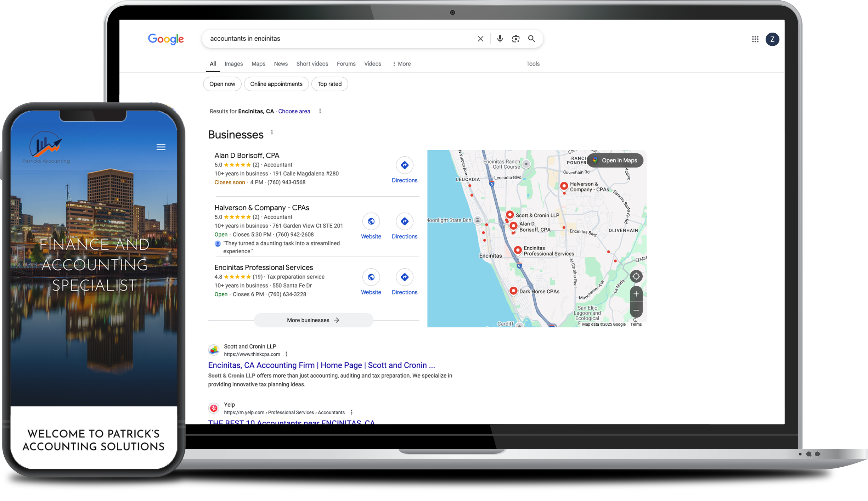Select the All tab
868x501 pixels.
[213, 64]
